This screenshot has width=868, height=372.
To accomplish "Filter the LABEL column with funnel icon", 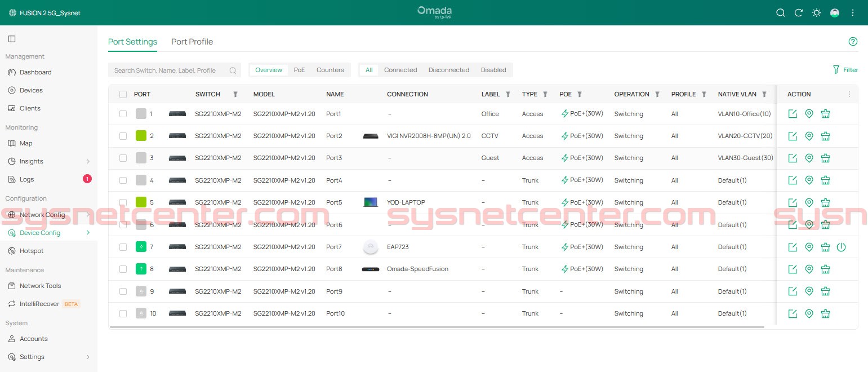I will (x=508, y=94).
